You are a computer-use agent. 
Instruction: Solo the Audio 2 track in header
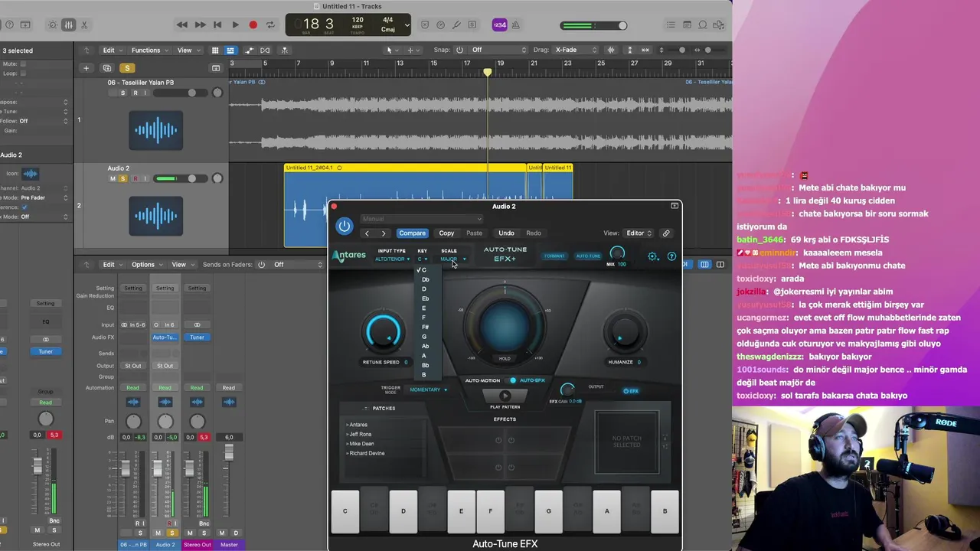tap(122, 179)
